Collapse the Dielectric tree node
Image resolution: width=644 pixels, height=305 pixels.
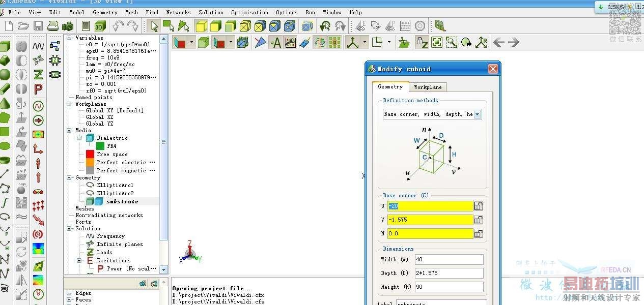point(79,138)
